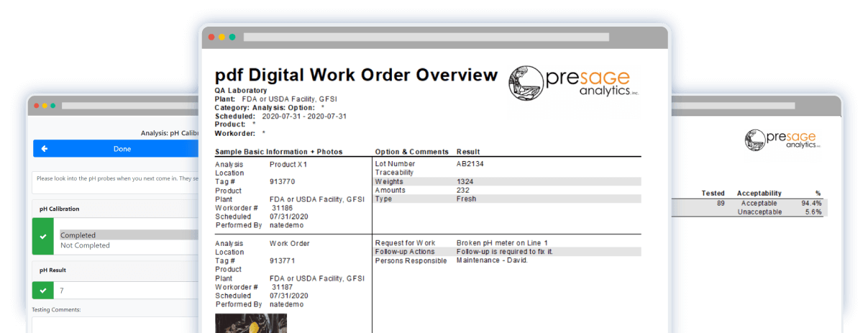Click the pH Result value 7

(62, 291)
